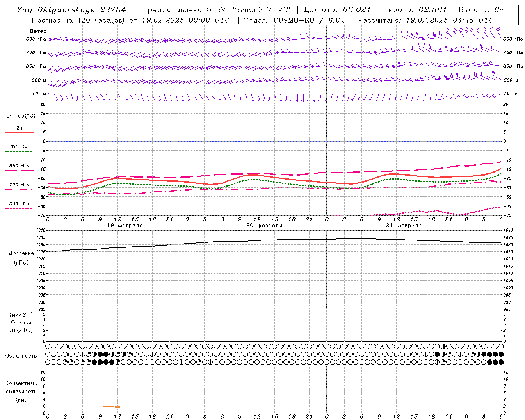
Task: Click the date label 21 февраля
Action: pyautogui.click(x=404, y=226)
